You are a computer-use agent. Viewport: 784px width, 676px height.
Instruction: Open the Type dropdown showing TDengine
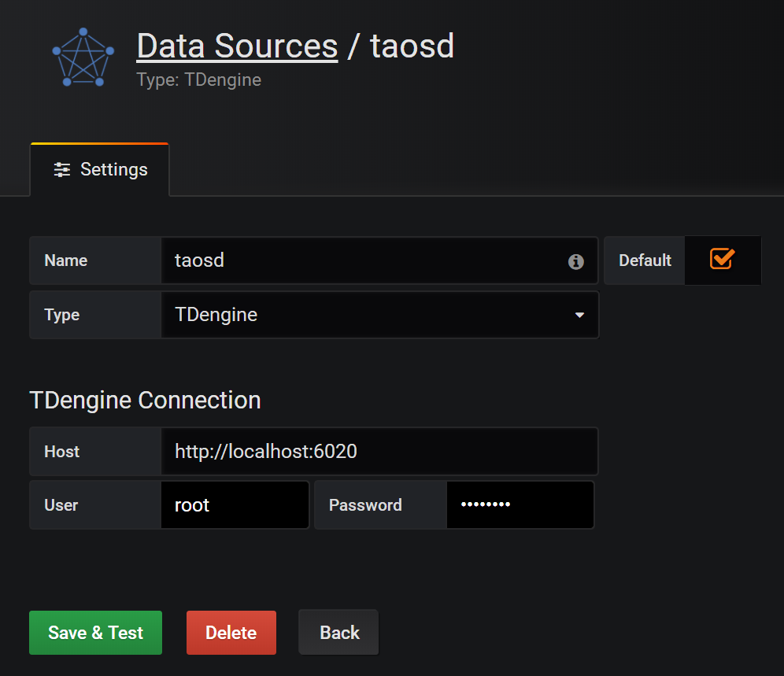(379, 315)
